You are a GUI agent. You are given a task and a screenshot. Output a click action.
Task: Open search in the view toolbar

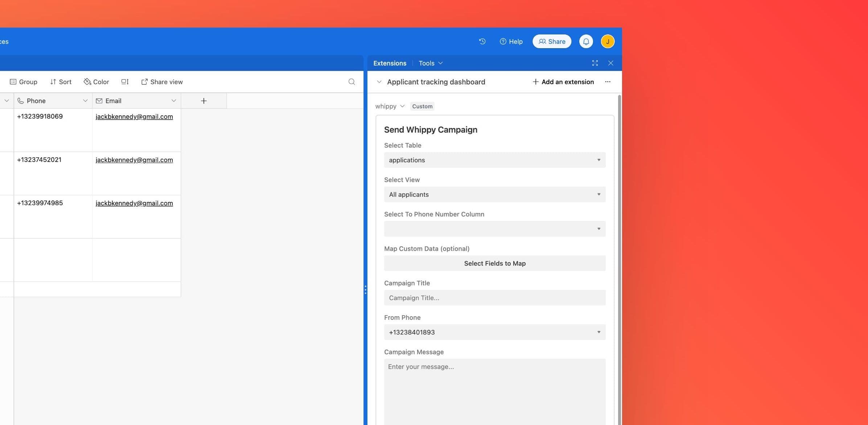[351, 82]
